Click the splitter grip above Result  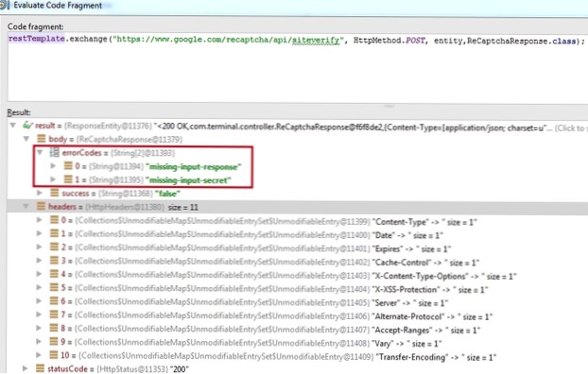click(389, 107)
